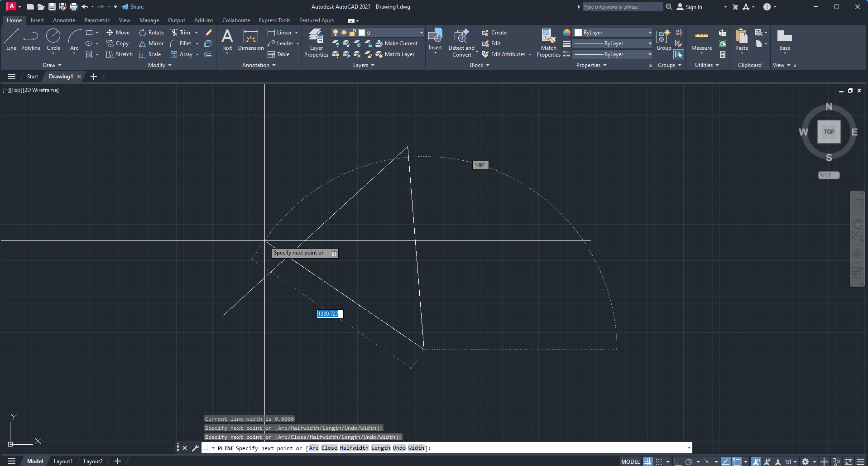The height and width of the screenshot is (466, 868).
Task: Insert Text annotation
Action: tap(227, 40)
